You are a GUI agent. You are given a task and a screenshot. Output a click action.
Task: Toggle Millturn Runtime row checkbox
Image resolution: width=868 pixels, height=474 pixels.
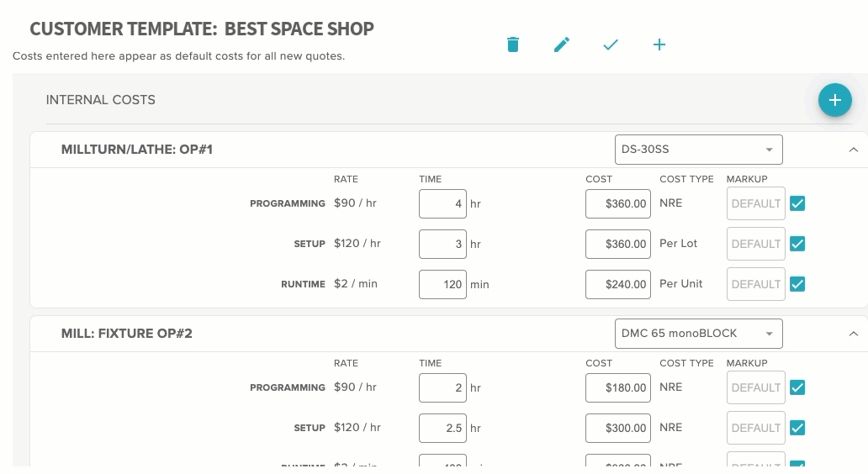click(x=797, y=284)
